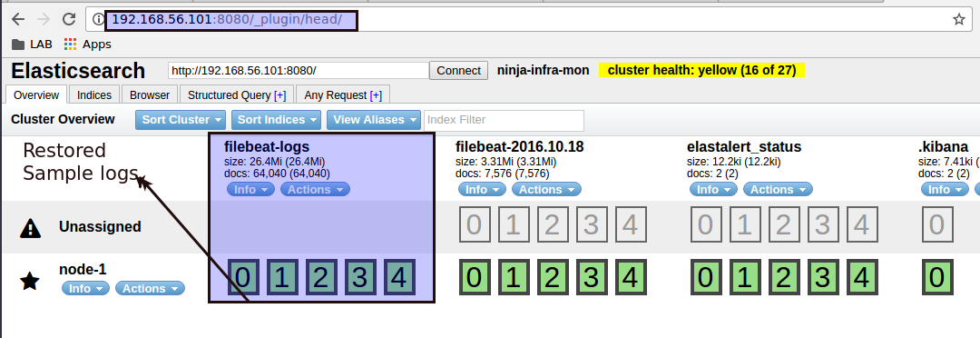The width and height of the screenshot is (980, 338).
Task: Click the Elasticsearch header title
Action: [x=78, y=71]
